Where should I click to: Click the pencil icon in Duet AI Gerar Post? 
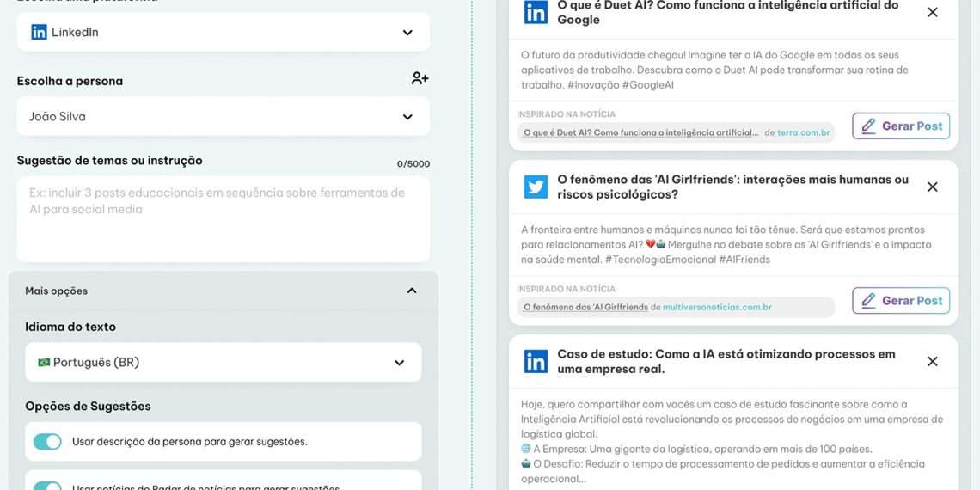[868, 126]
